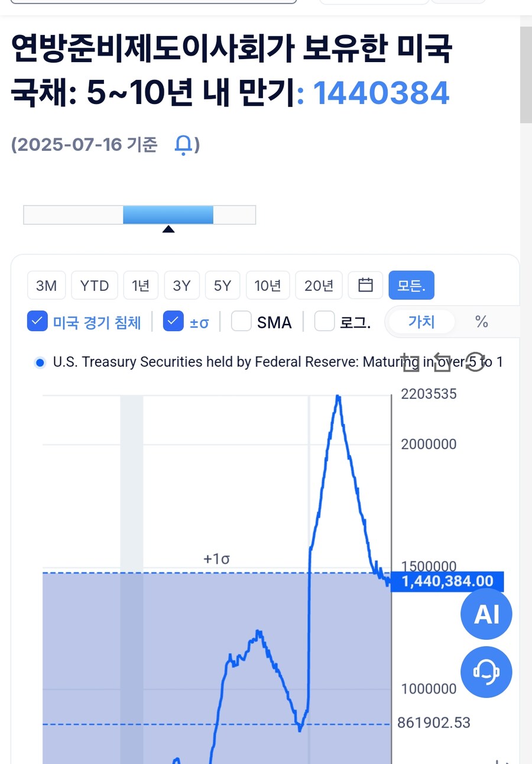Select the YTD time range

[x=95, y=286]
